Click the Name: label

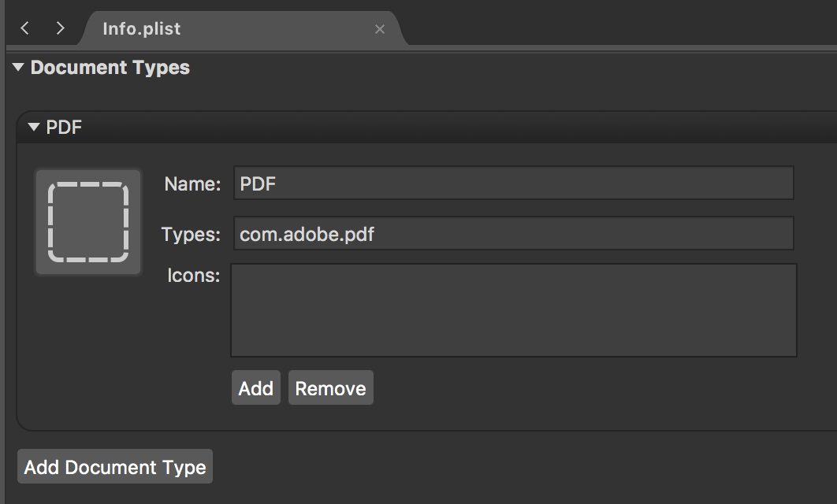[x=192, y=184]
